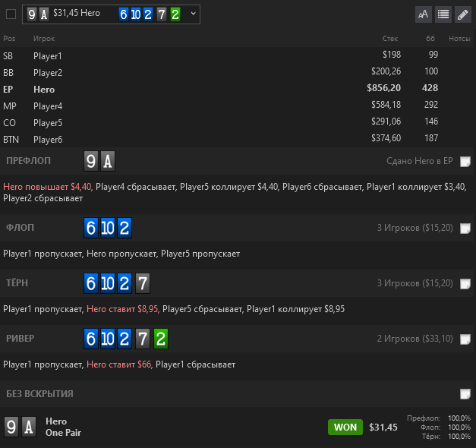Select the Player4 row in MP
The image size is (476, 448).
[x=237, y=106]
